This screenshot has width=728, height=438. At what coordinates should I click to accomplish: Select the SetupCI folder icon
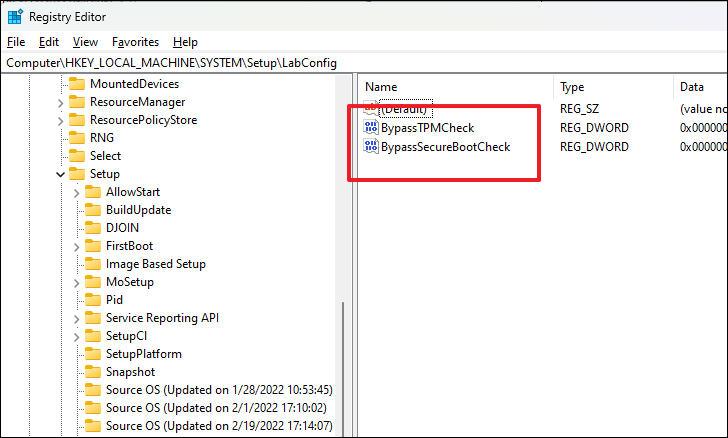click(x=93, y=336)
